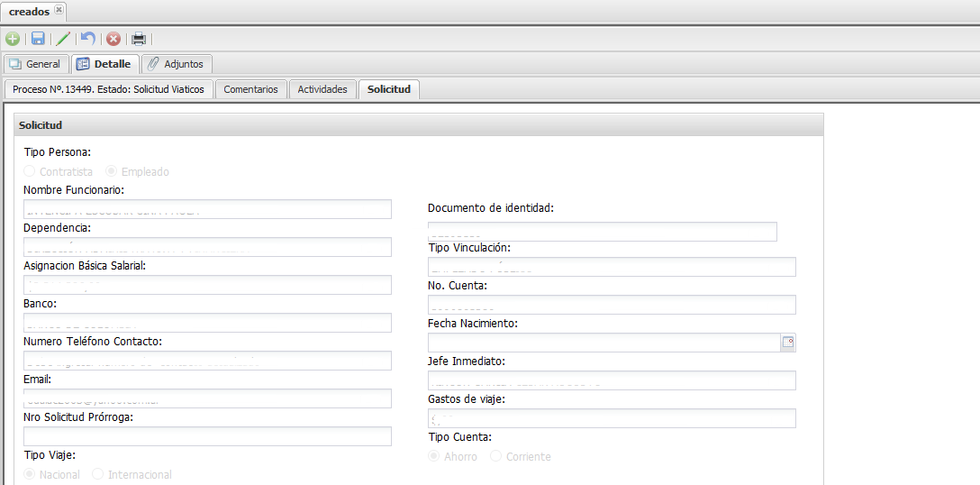Screen dimensions: 980x485
Task: Click the red delete icon in toolbar
Action: click(113, 39)
